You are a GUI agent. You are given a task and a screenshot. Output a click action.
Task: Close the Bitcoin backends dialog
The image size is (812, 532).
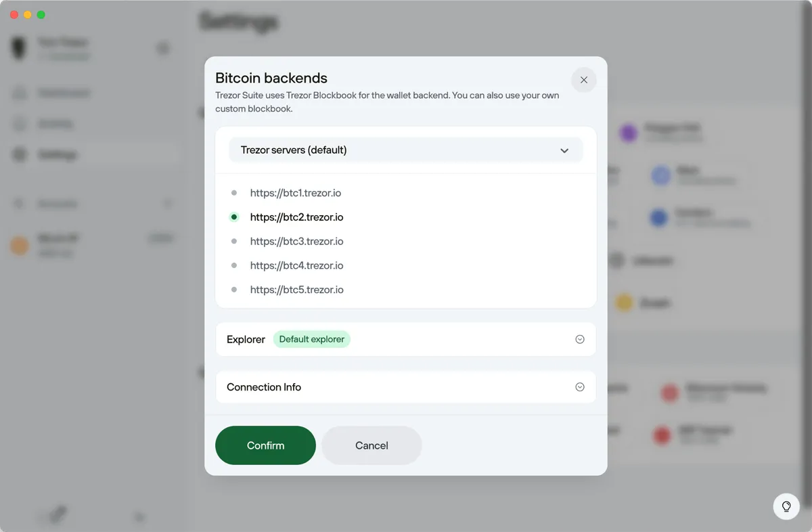(x=583, y=80)
